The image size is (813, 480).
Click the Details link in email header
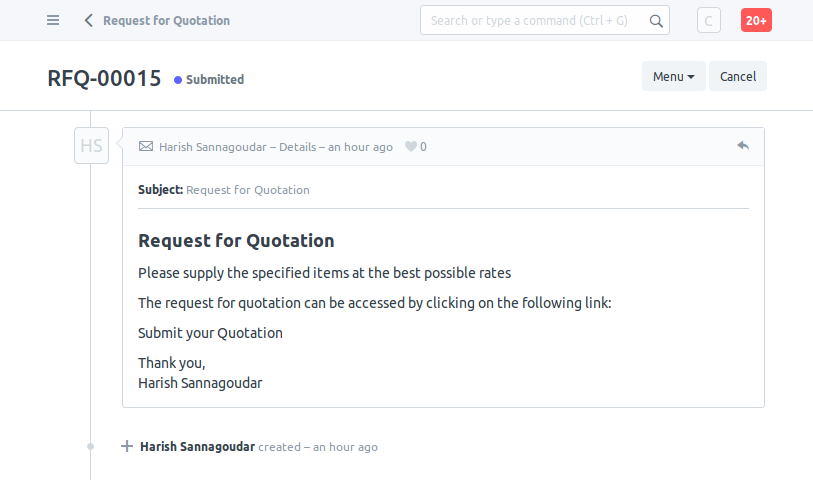[298, 147]
